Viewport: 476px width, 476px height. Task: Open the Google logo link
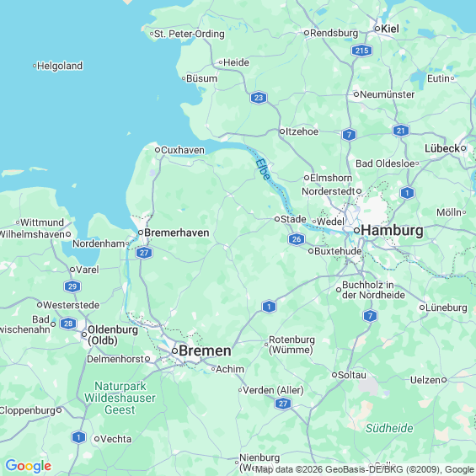click(29, 465)
